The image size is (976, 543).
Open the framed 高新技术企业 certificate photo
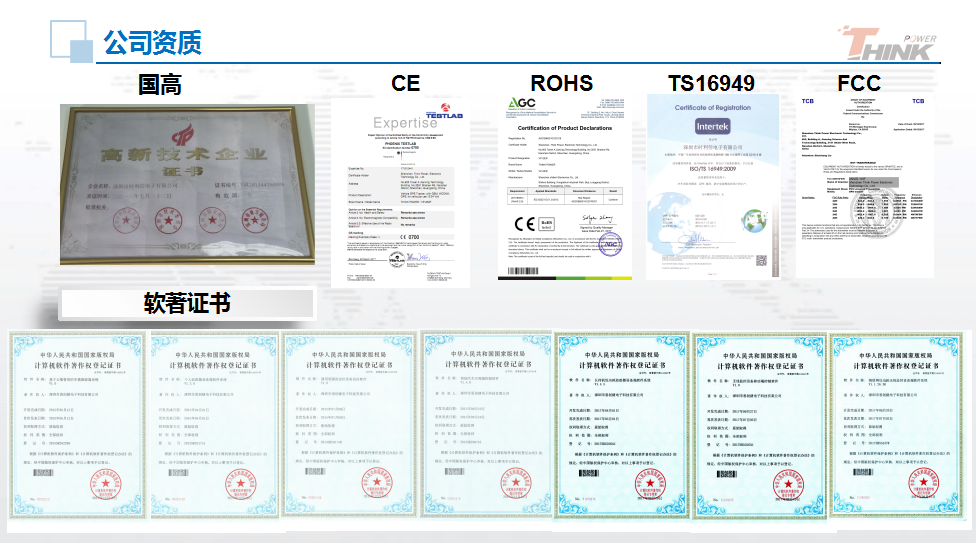pos(186,190)
